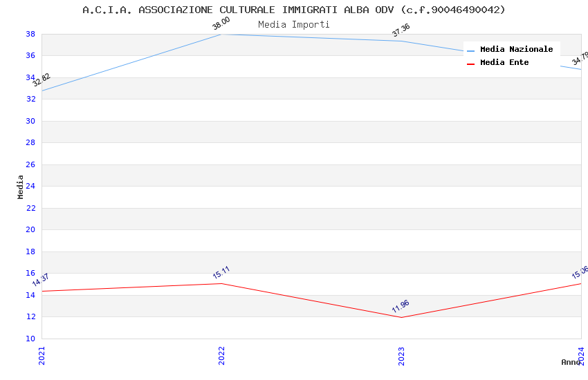Click the y-axis value 12
Screen dimensions: 588x380
30,316
